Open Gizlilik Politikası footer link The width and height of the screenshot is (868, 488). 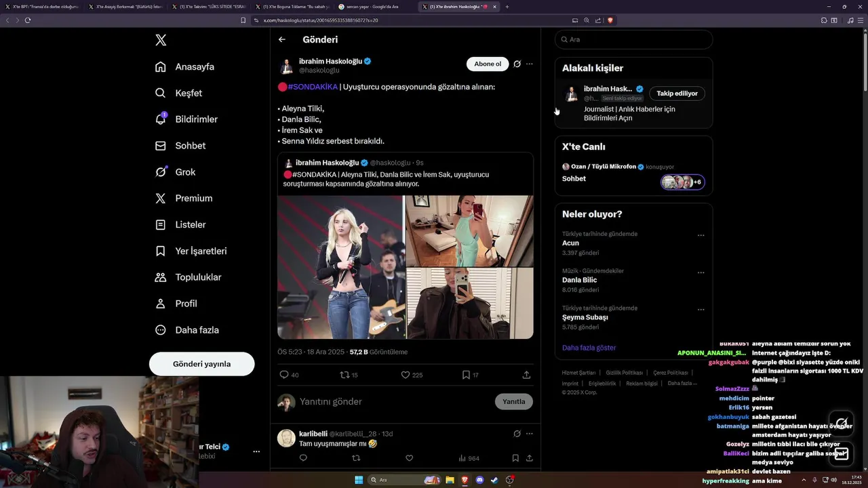click(624, 373)
